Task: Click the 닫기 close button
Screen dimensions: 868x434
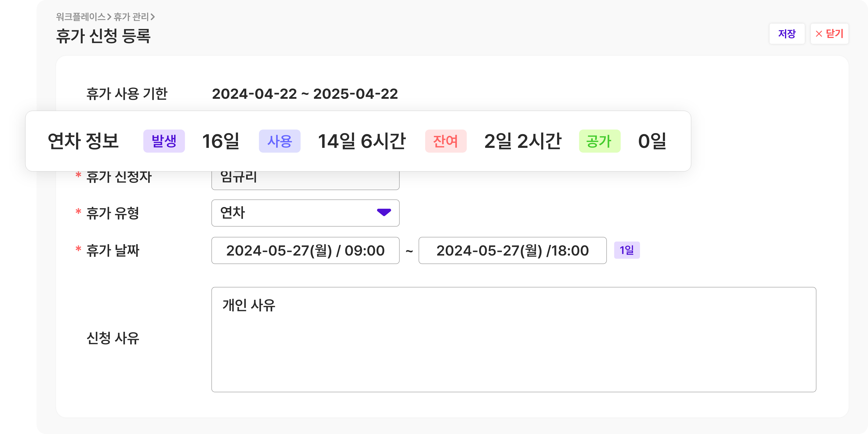Action: (829, 34)
